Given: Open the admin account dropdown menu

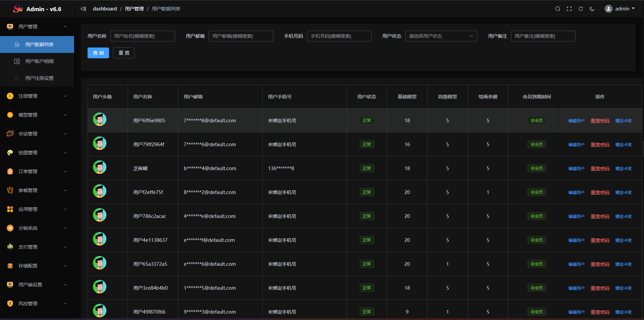Looking at the screenshot, I should 620,9.
